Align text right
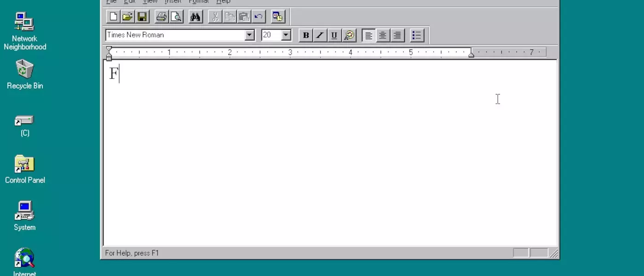This screenshot has height=276, width=644. coord(397,35)
